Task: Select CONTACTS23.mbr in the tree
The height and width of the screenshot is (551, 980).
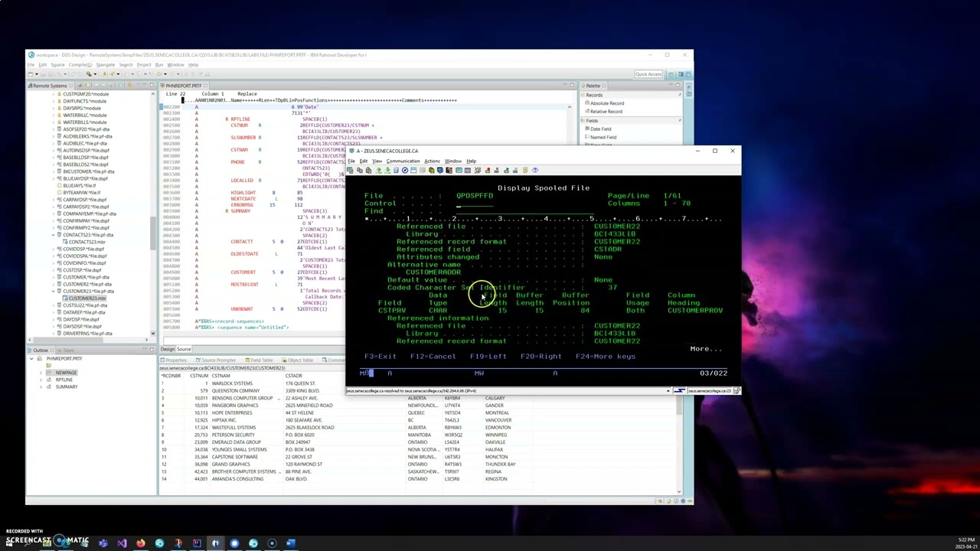Action: tap(87, 242)
